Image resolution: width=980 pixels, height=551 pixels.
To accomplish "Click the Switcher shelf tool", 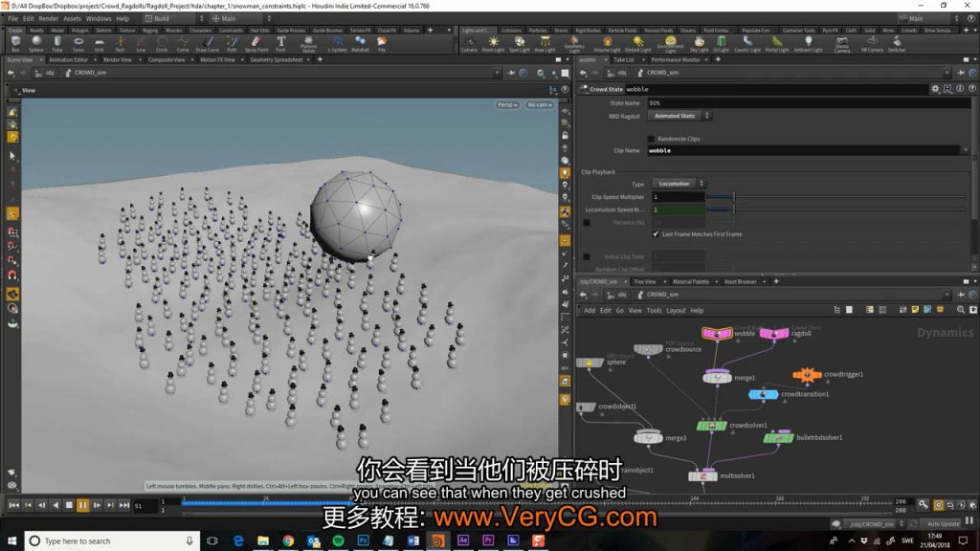I will pyautogui.click(x=896, y=44).
